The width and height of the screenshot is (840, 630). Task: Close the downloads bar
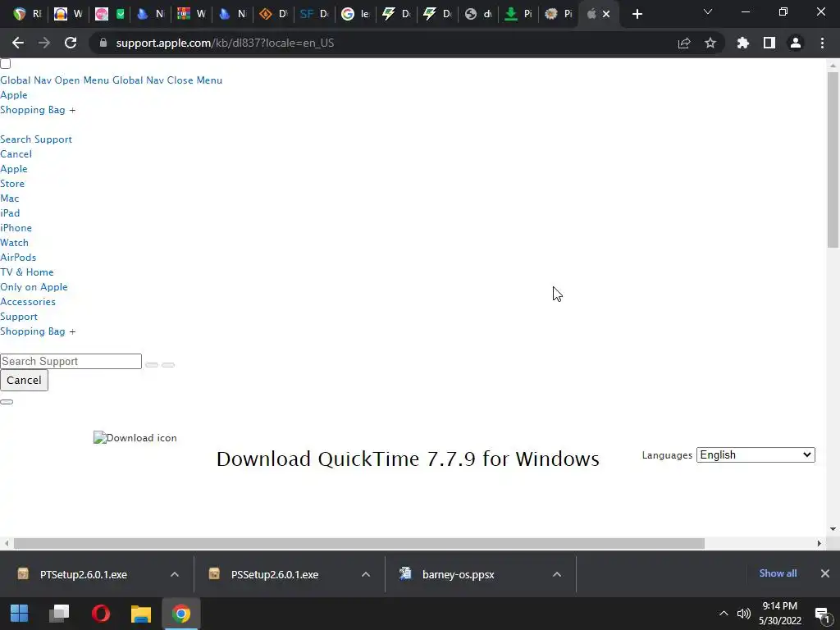pos(825,573)
